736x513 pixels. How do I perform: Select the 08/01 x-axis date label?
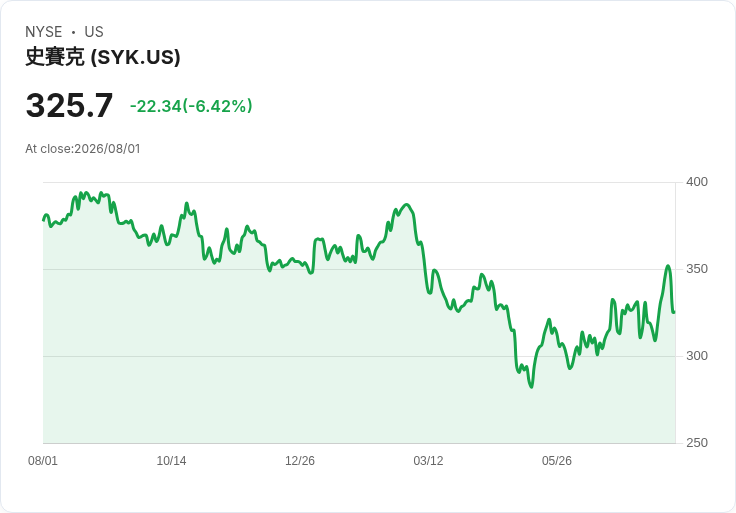43,461
